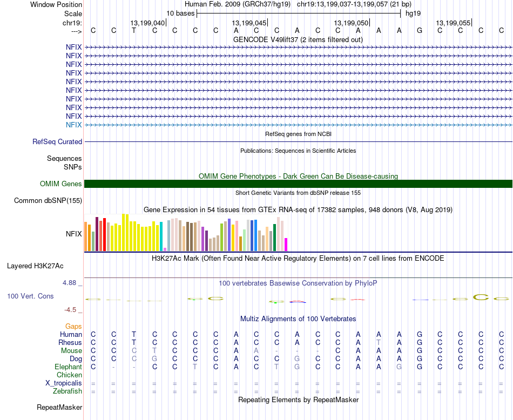Click the Zebrafish alignment row label
This screenshot has height=420, width=513.
(x=67, y=391)
